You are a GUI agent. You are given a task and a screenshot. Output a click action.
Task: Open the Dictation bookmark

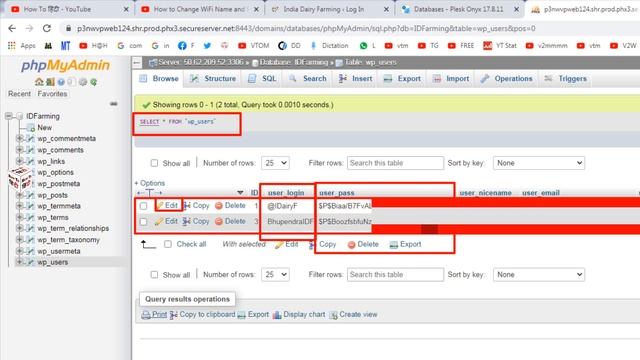click(329, 46)
